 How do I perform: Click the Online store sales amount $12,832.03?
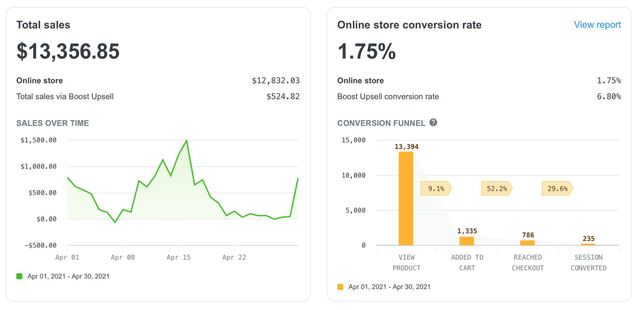click(276, 81)
